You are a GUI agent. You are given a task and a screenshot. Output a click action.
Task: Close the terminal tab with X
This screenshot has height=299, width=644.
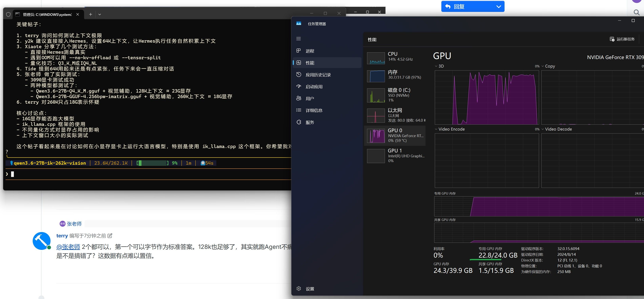click(x=77, y=14)
